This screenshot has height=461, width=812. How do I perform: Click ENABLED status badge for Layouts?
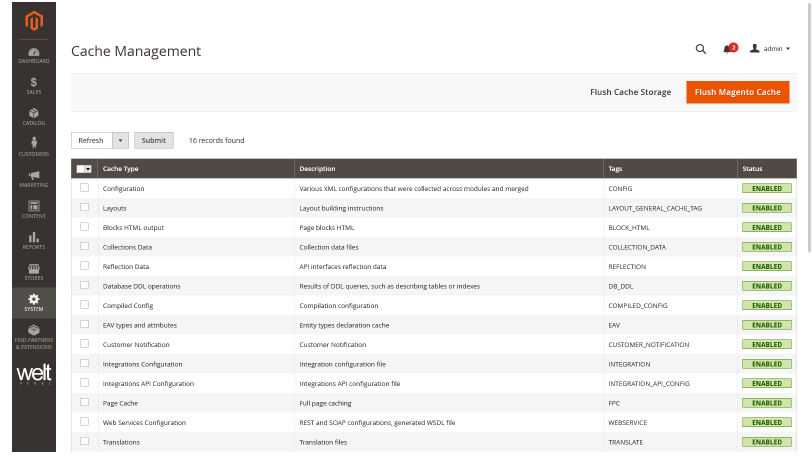[x=766, y=208]
